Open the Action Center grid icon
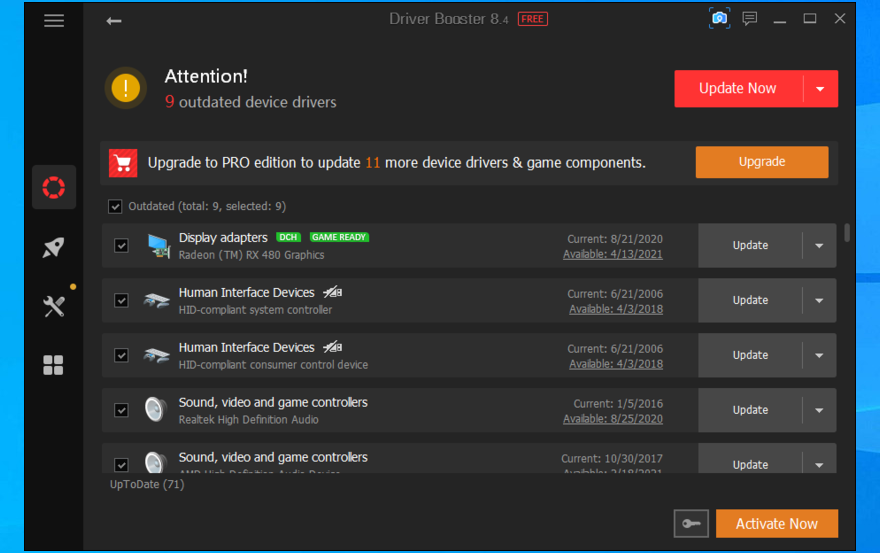880x553 pixels. 54,365
